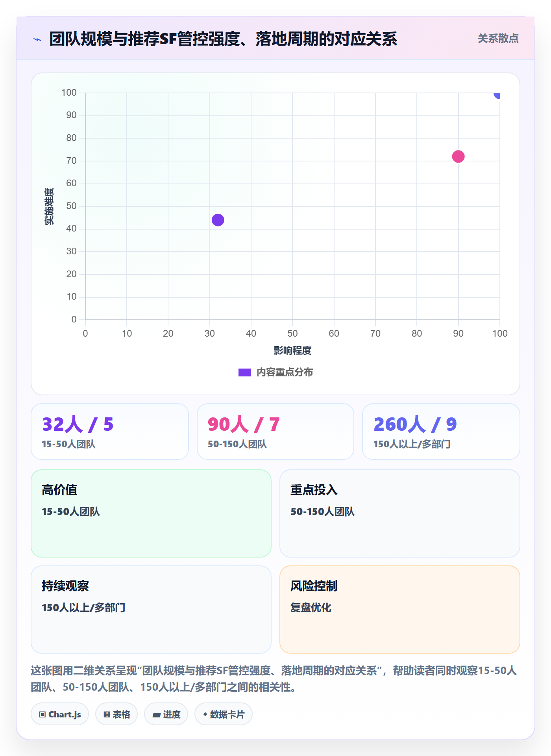Click the lightning bolt icon beside the title
The width and height of the screenshot is (551, 756).
click(x=37, y=39)
